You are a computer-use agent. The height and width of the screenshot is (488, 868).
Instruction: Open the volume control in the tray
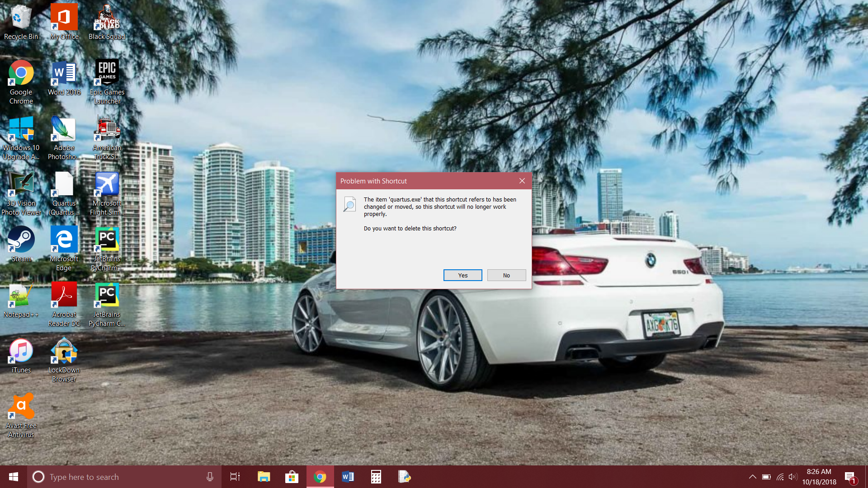point(793,477)
